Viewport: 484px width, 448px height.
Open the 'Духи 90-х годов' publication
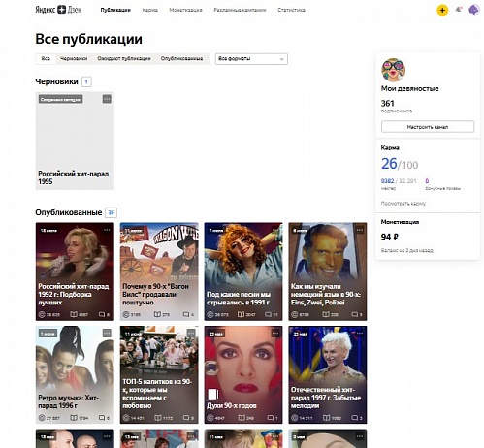243,374
